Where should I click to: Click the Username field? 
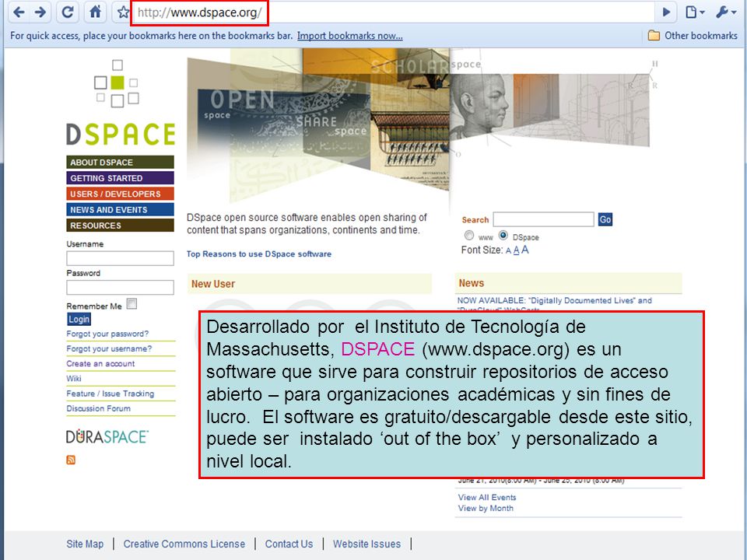(x=120, y=258)
